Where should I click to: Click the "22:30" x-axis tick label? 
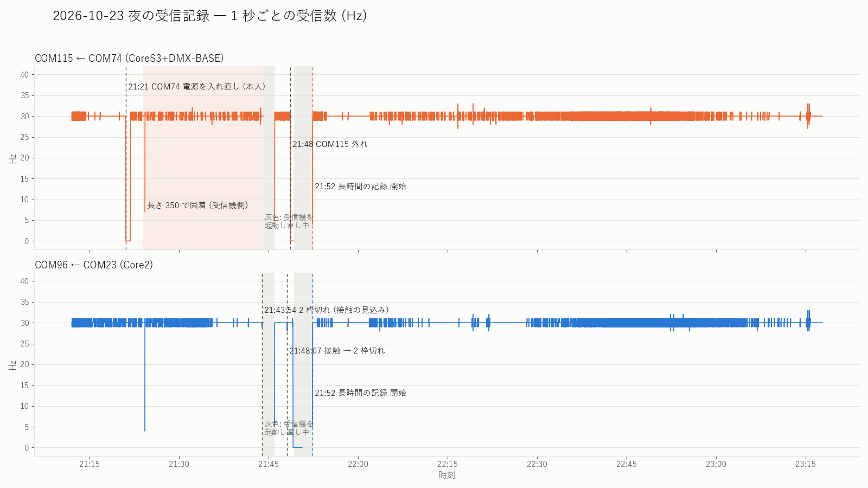(537, 464)
